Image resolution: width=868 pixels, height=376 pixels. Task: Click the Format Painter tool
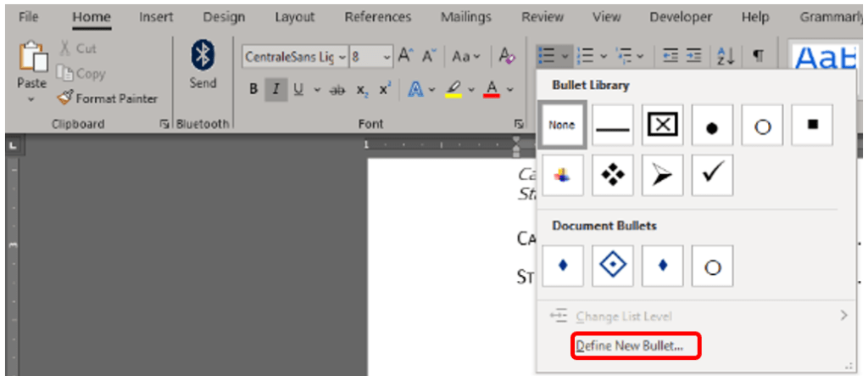(x=107, y=98)
